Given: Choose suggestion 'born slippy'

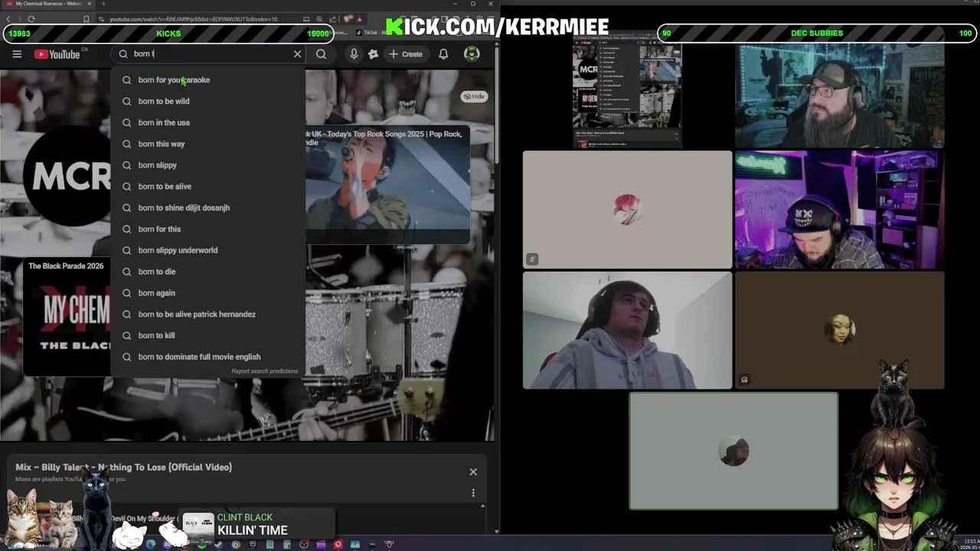Looking at the screenshot, I should tap(208, 165).
